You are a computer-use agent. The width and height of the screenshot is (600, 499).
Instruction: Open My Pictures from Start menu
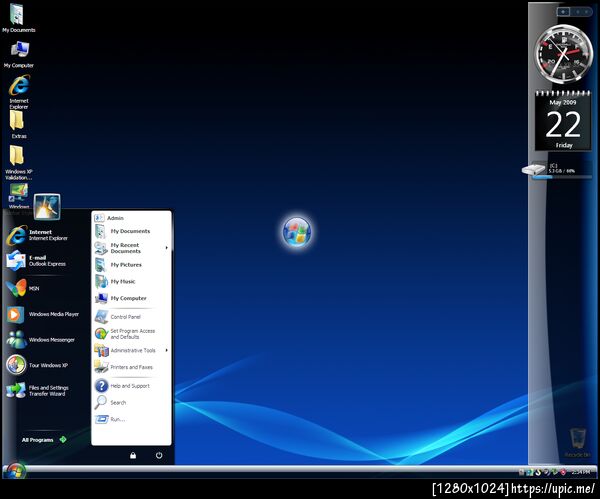(119, 265)
